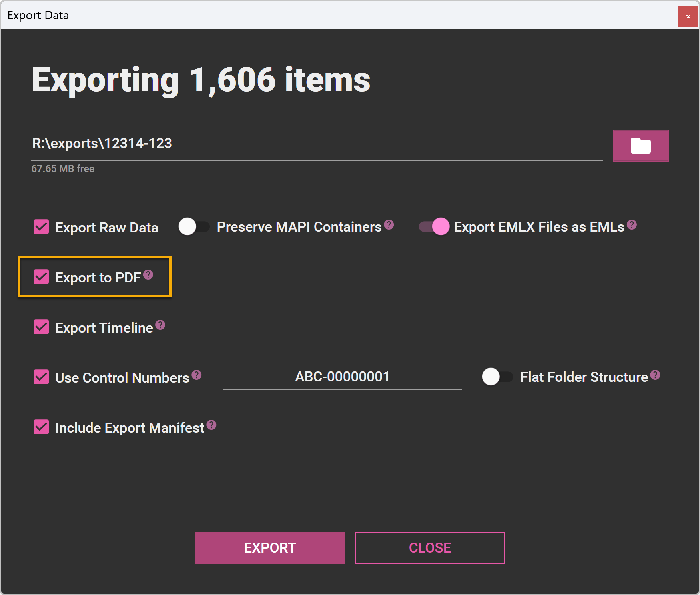Show help for Export Timeline option
This screenshot has width=700, height=595.
(x=160, y=325)
